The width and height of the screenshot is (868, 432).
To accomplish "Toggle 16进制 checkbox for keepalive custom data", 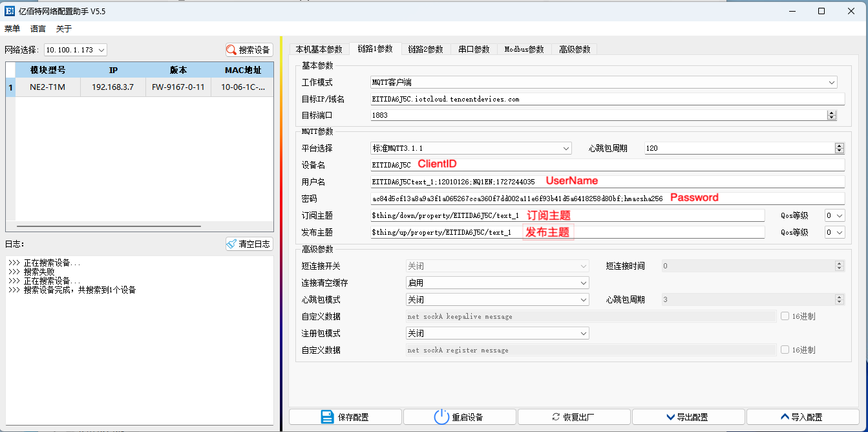I will pos(785,316).
